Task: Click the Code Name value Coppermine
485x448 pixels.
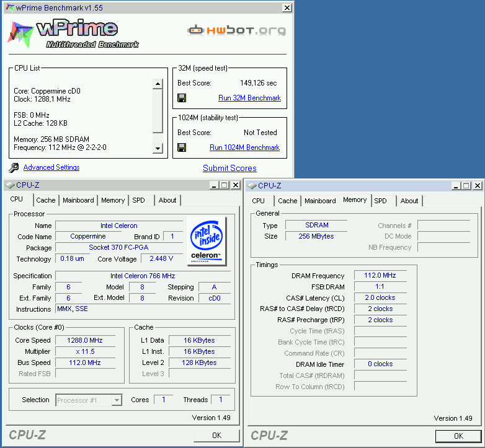Action: pos(88,236)
